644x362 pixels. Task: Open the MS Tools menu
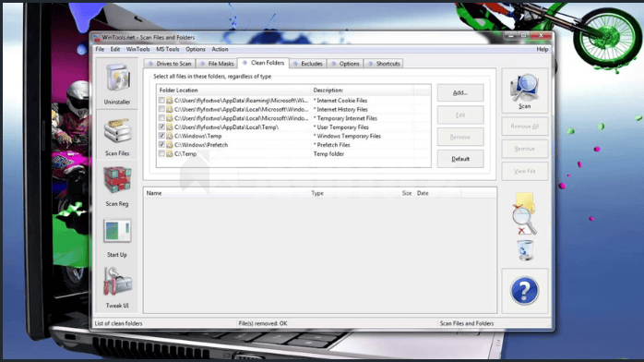(168, 49)
